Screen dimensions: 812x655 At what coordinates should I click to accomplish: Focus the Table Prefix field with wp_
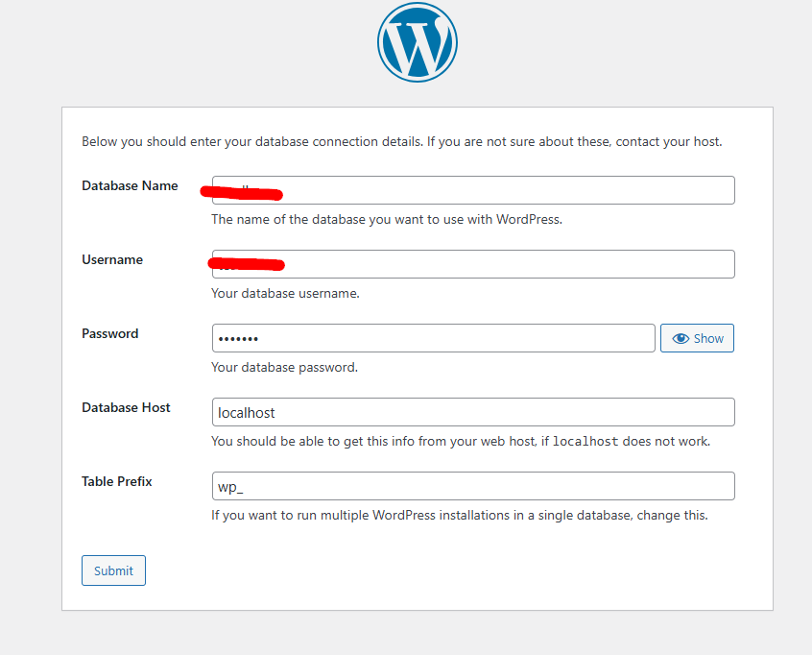pos(473,486)
